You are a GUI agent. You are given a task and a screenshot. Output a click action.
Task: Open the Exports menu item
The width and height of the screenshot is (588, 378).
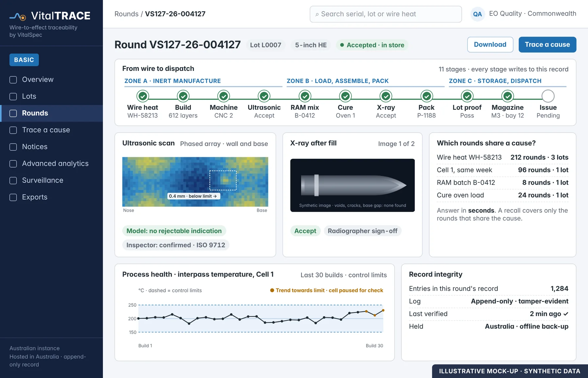pos(51,197)
